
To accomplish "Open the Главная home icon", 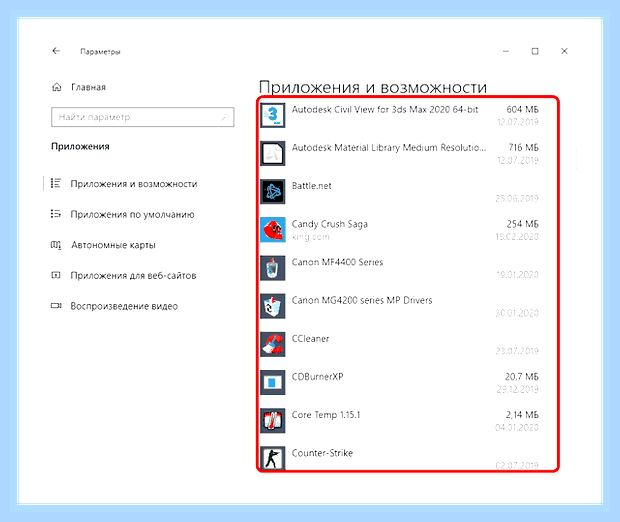I will (57, 87).
